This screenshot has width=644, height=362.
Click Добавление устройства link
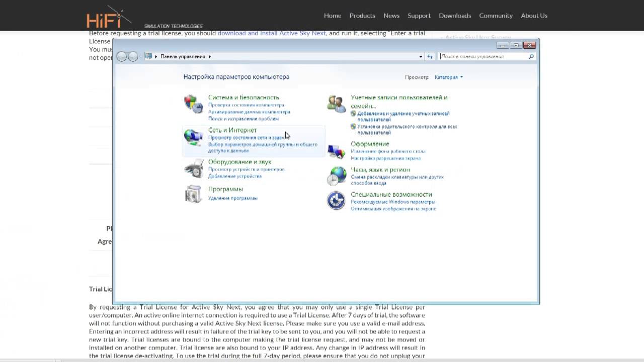pos(235,176)
